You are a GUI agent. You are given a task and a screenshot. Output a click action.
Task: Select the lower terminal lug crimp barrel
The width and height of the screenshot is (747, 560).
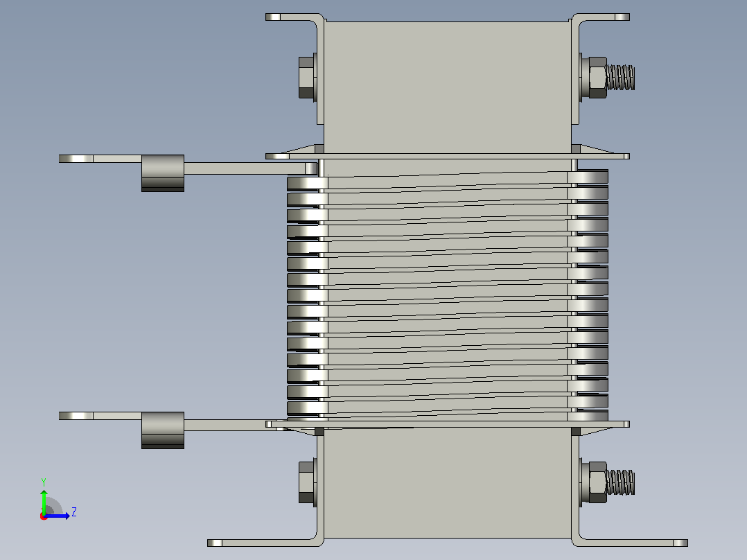click(x=163, y=430)
